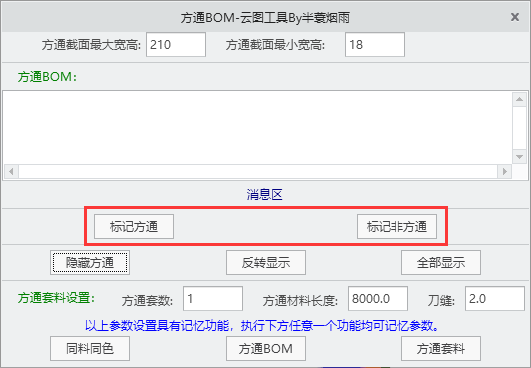Click the 反转显示 button
This screenshot has height=368, width=531.
coord(266,262)
